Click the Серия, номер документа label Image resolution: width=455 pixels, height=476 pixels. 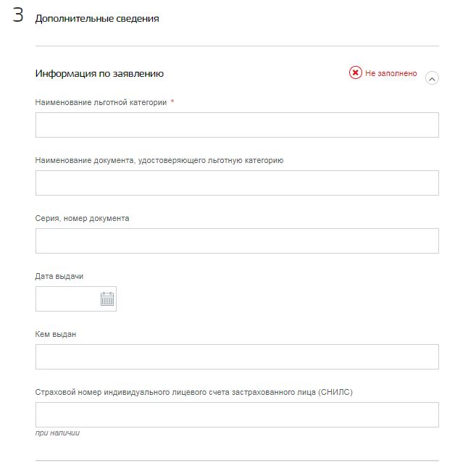(83, 218)
